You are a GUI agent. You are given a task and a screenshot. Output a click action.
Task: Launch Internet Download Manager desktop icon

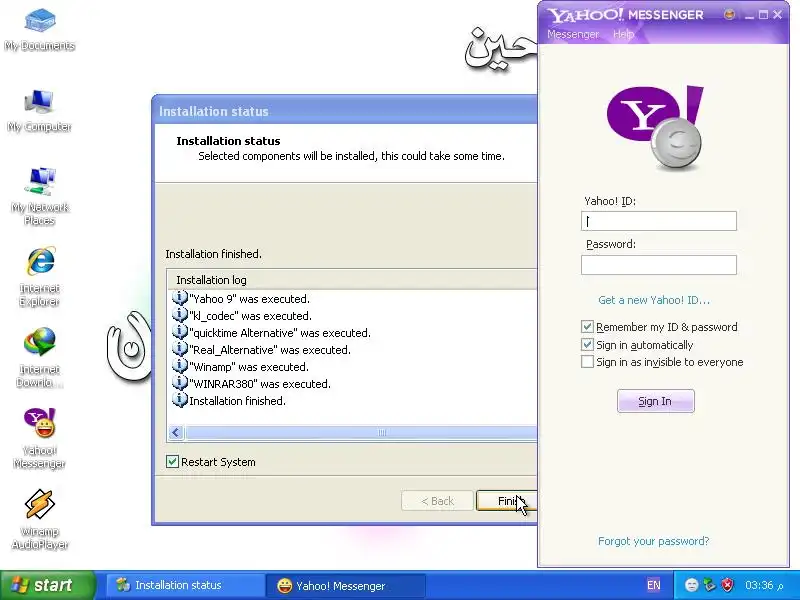[40, 357]
